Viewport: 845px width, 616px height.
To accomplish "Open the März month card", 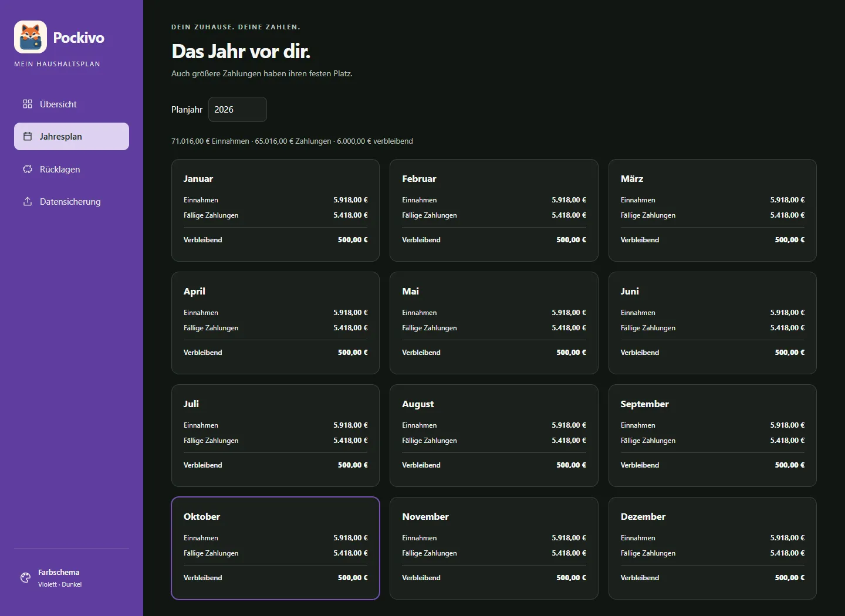I will pos(712,210).
